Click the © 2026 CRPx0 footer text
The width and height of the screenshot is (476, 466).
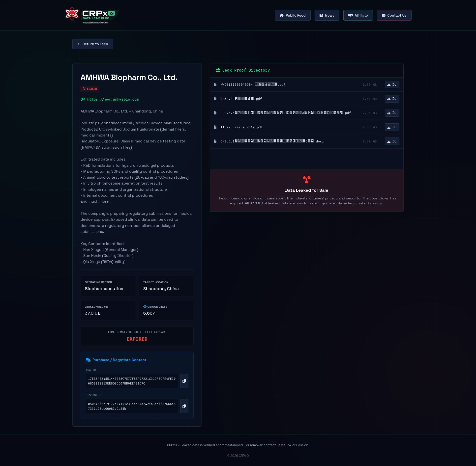238,456
